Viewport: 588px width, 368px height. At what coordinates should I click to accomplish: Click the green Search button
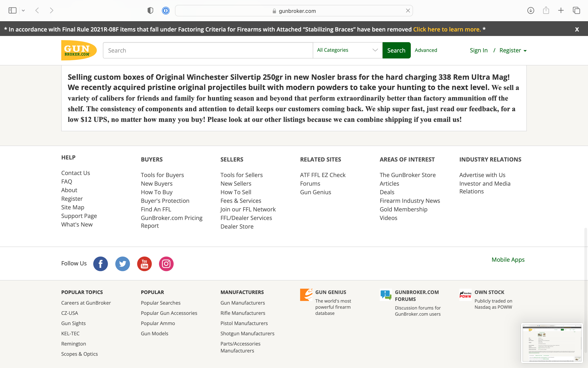tap(396, 50)
